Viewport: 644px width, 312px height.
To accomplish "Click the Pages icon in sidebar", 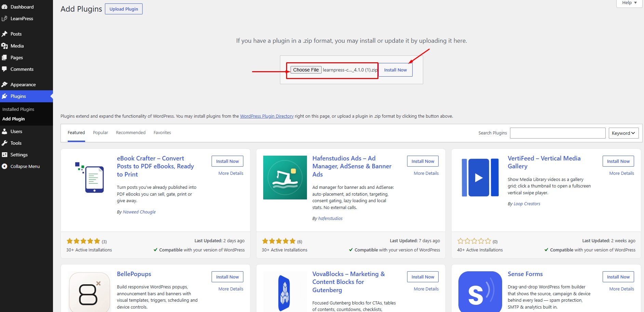I will click(4, 57).
